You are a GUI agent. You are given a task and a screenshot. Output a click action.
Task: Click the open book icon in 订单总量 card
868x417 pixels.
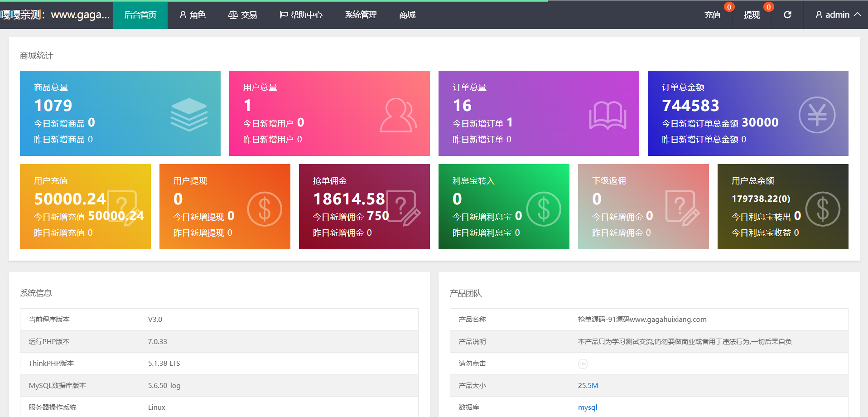[x=608, y=115]
